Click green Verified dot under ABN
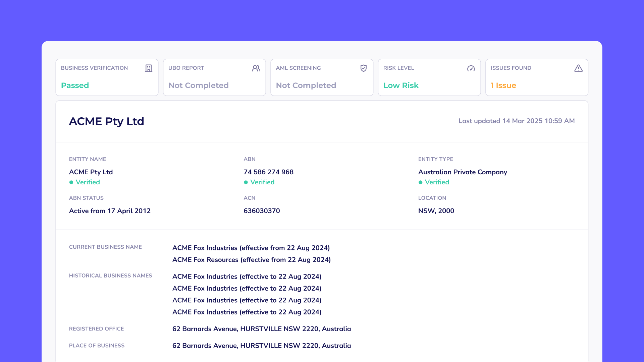 point(246,182)
